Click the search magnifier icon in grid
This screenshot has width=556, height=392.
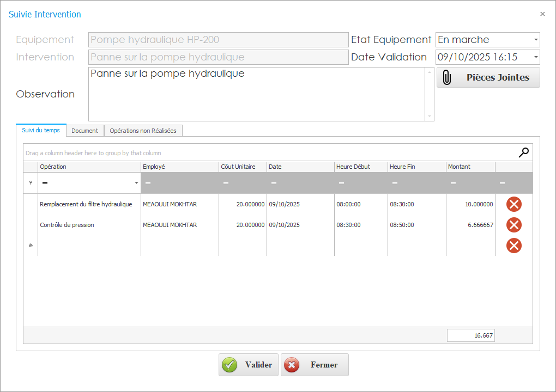click(x=523, y=152)
